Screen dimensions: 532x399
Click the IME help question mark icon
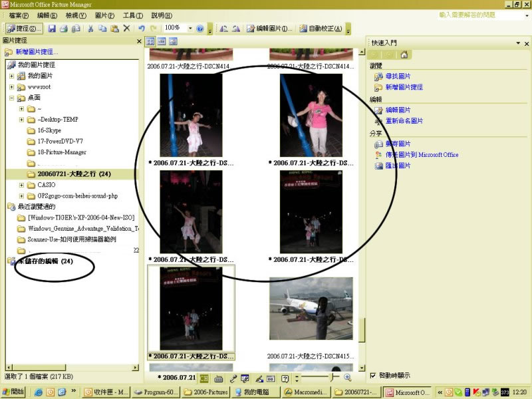[x=285, y=378]
